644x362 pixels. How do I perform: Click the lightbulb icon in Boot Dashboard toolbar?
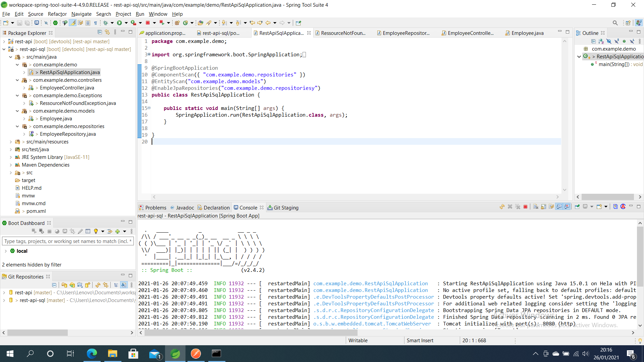(96, 231)
